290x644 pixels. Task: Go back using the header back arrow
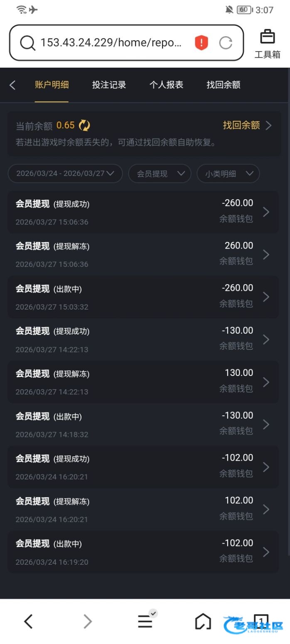(x=12, y=85)
